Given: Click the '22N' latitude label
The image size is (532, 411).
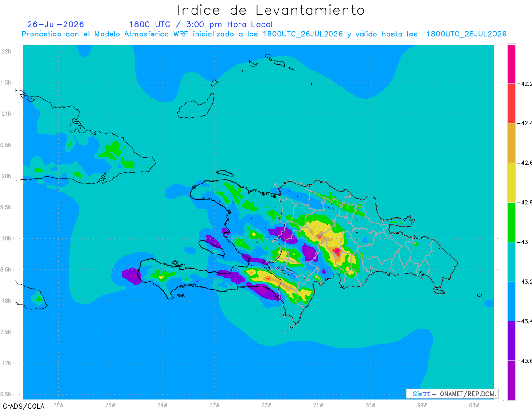Looking at the screenshot, I should (x=8, y=51).
